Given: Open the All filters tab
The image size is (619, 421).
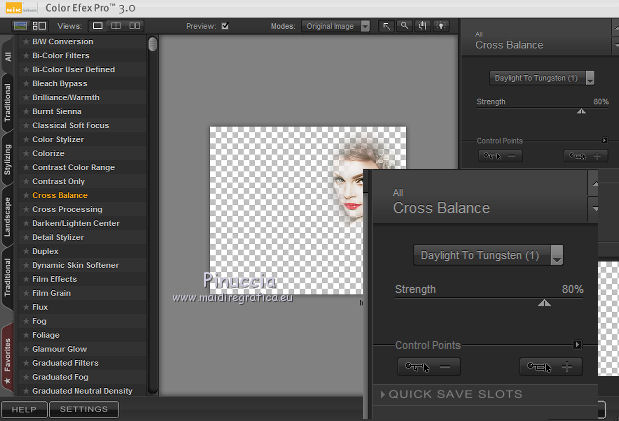Looking at the screenshot, I should (8, 56).
